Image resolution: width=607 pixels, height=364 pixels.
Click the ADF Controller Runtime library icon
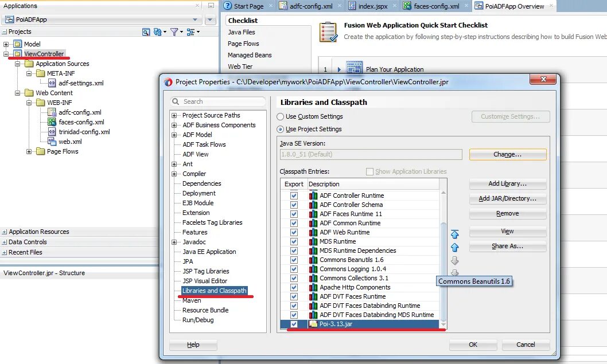tap(313, 195)
